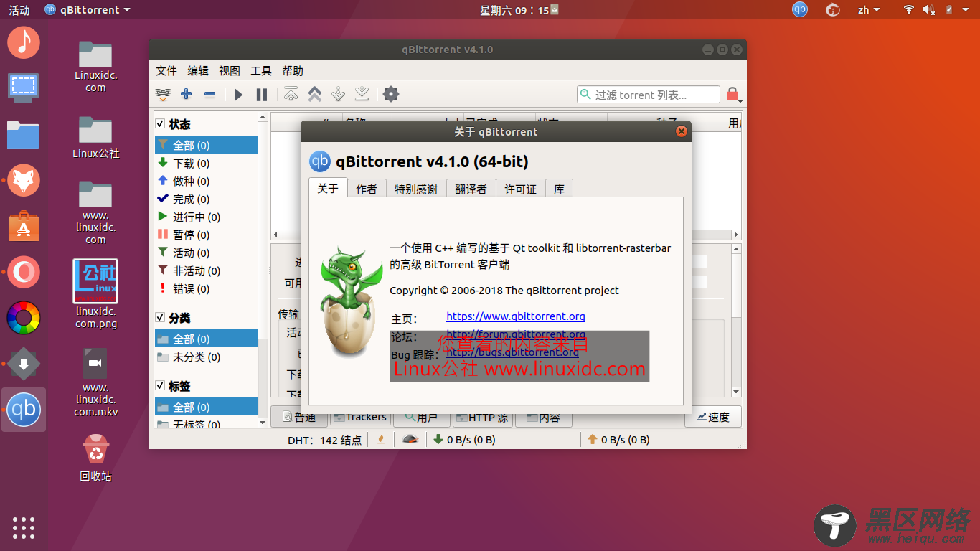The image size is (980, 551).
Task: Click the HTTP 源 tab button
Action: [x=481, y=417]
